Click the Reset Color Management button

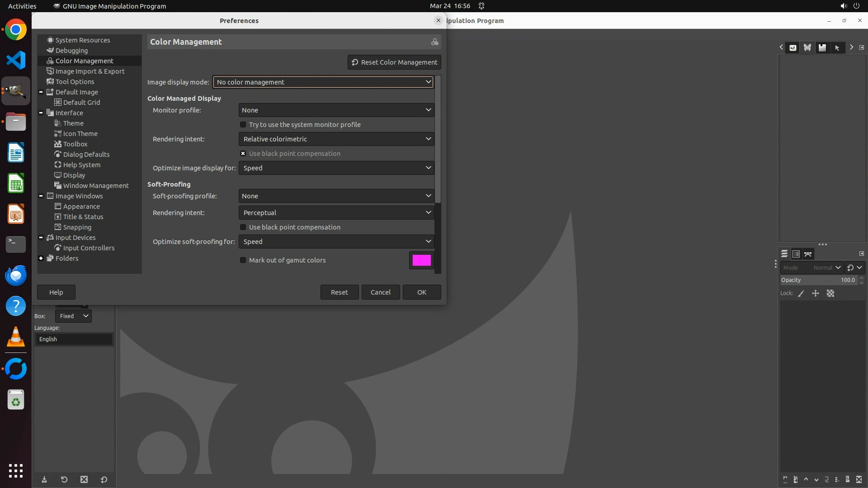394,62
